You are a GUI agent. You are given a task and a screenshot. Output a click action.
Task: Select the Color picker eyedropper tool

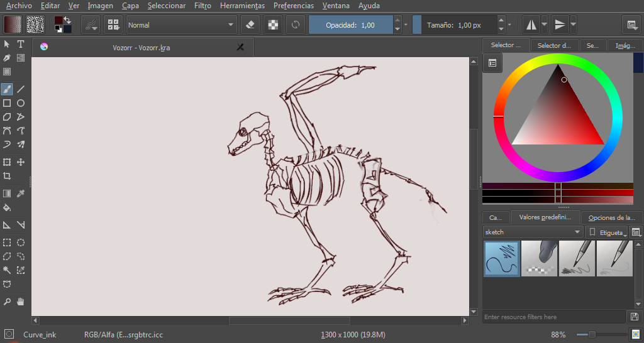(x=21, y=193)
